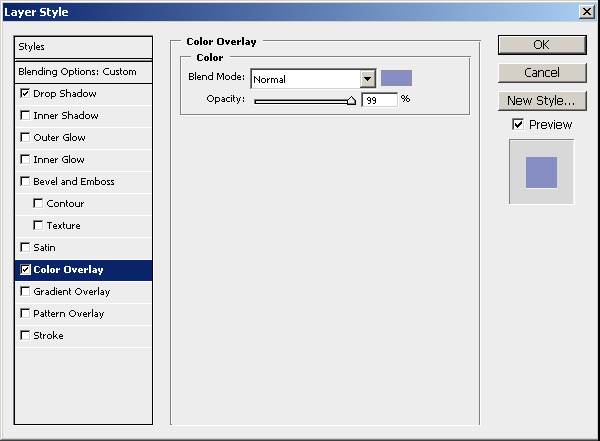This screenshot has height=441, width=600.
Task: Check the Bevel and Emboss box
Action: click(x=25, y=182)
